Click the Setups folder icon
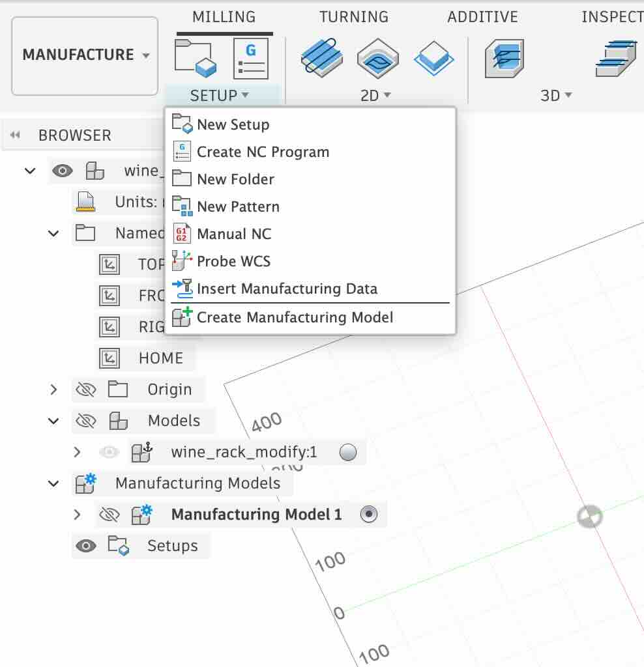644x667 pixels. [x=119, y=546]
